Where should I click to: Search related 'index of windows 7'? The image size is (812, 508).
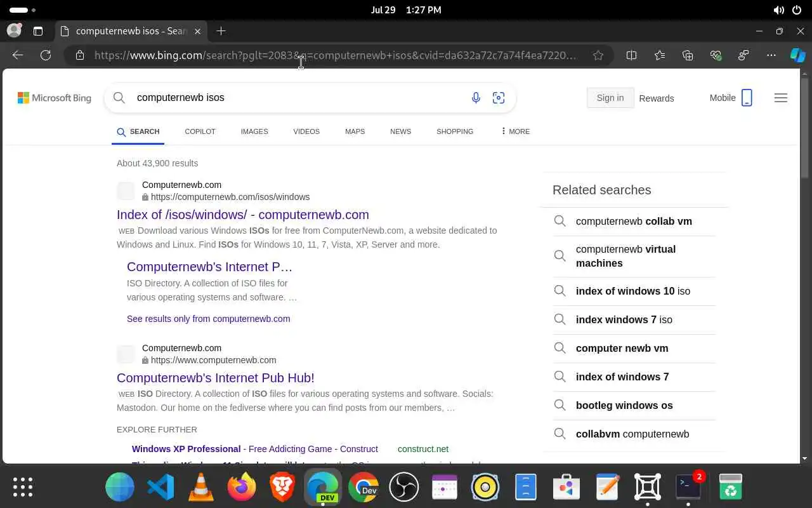tap(634, 377)
